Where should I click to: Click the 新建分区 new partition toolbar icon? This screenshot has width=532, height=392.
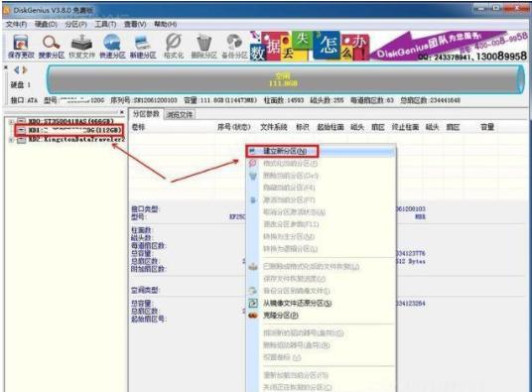pos(143,47)
